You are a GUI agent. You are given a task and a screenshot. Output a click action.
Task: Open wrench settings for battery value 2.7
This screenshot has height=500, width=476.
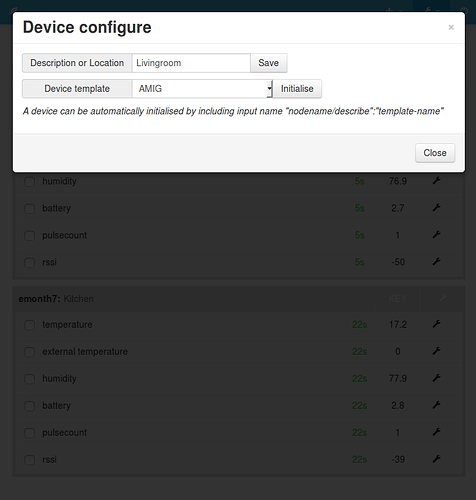pos(436,208)
